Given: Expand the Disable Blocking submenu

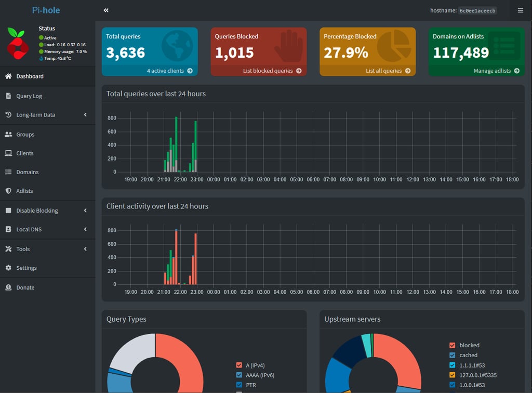Looking at the screenshot, I should pos(47,211).
